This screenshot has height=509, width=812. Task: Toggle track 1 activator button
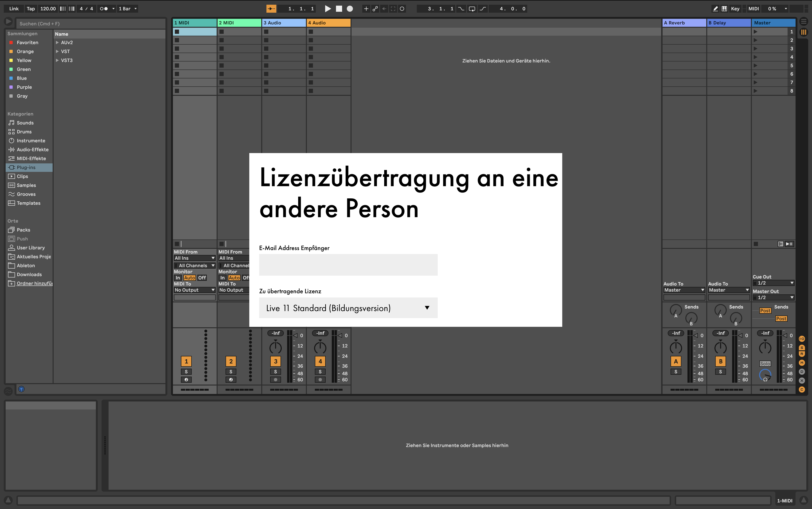tap(186, 362)
